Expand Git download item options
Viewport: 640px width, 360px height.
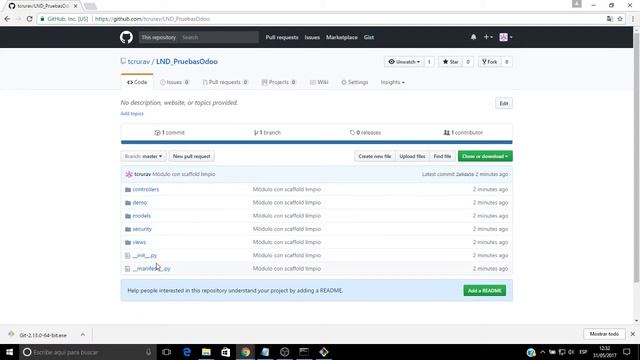83,335
